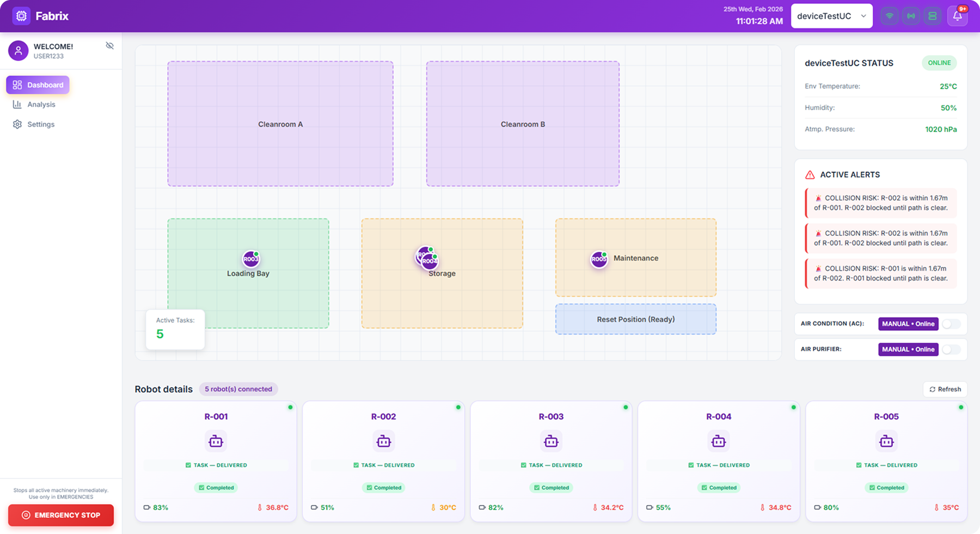This screenshot has width=980, height=534.
Task: Click the Robot details heading
Action: (x=163, y=389)
